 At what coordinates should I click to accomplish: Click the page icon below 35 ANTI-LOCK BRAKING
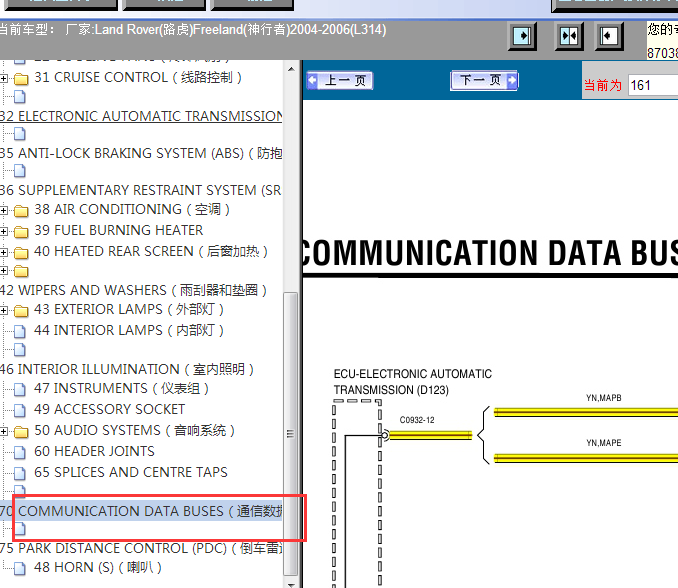(x=19, y=171)
